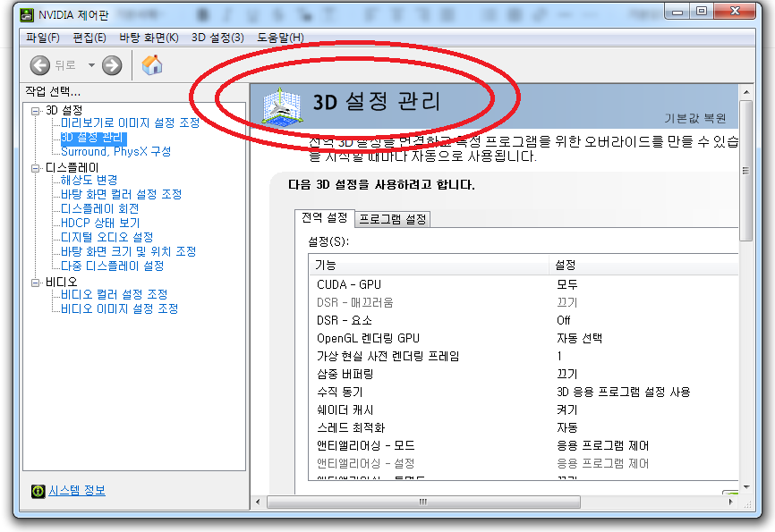Image resolution: width=775 pixels, height=532 pixels.
Task: Open 비디오 컬러 설정 조정
Action: coord(115,294)
